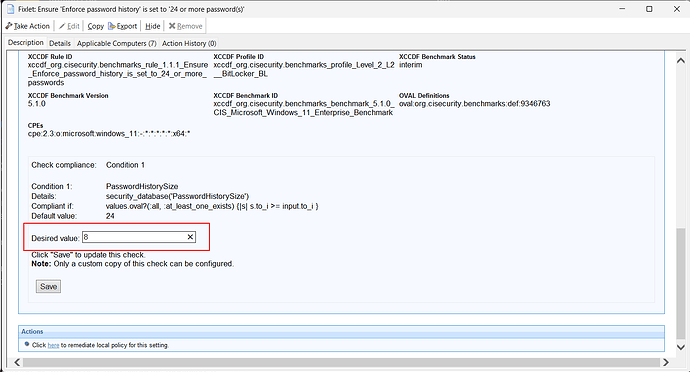Viewport: 690px width, 372px height.
Task: Switch to the Description tab
Action: 26,43
